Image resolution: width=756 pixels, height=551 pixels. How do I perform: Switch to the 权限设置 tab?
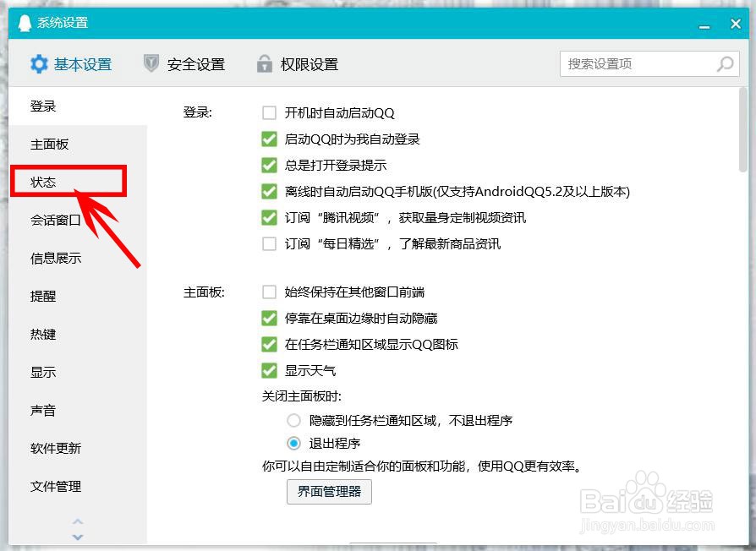pos(298,64)
